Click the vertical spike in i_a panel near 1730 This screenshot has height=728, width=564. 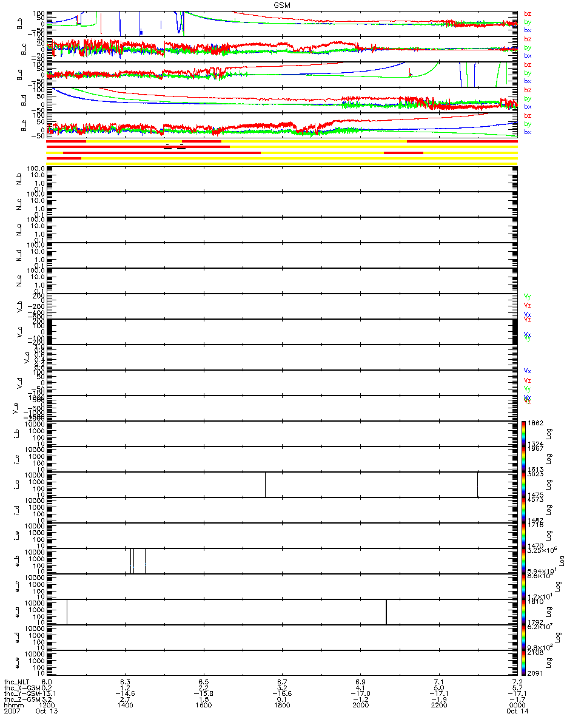point(265,484)
